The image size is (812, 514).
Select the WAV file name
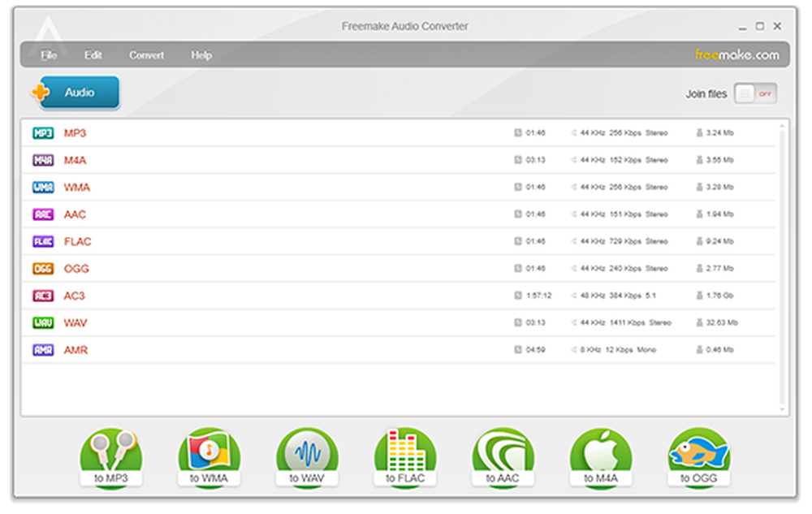point(76,323)
